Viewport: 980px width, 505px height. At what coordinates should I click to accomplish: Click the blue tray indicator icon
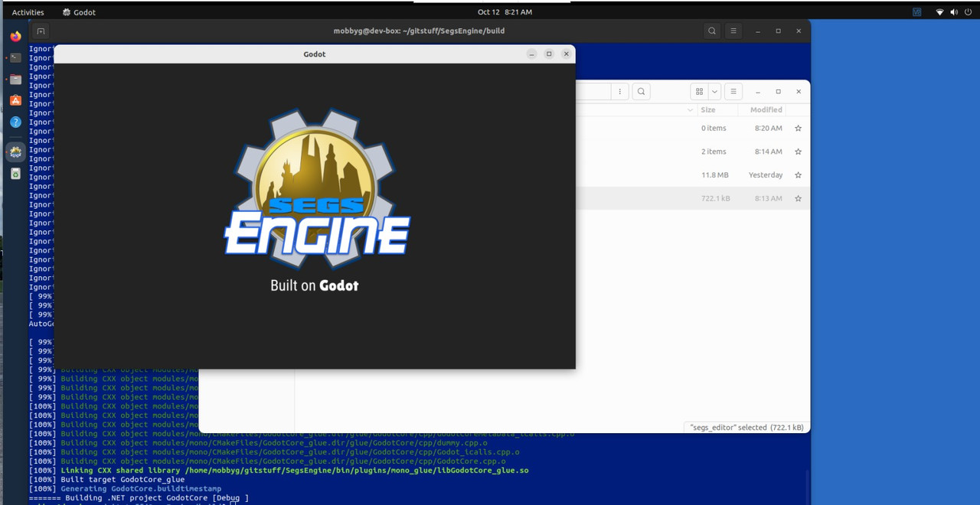click(x=917, y=12)
